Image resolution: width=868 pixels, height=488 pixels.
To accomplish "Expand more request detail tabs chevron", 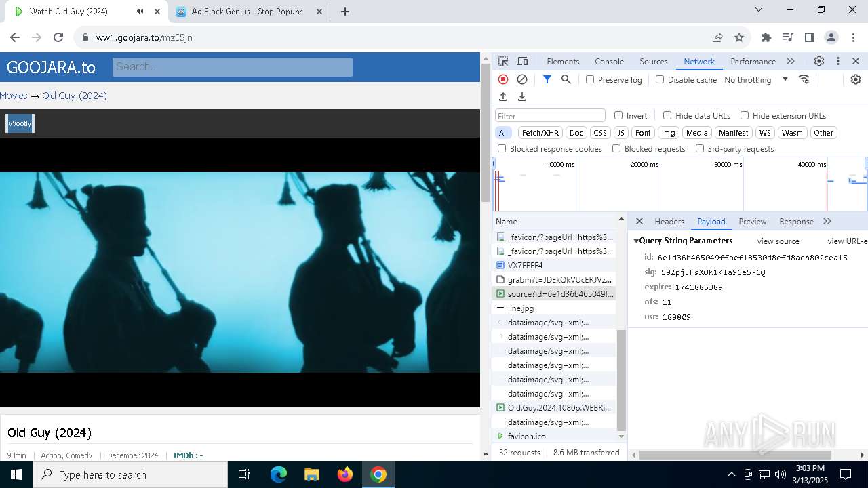I will [827, 221].
